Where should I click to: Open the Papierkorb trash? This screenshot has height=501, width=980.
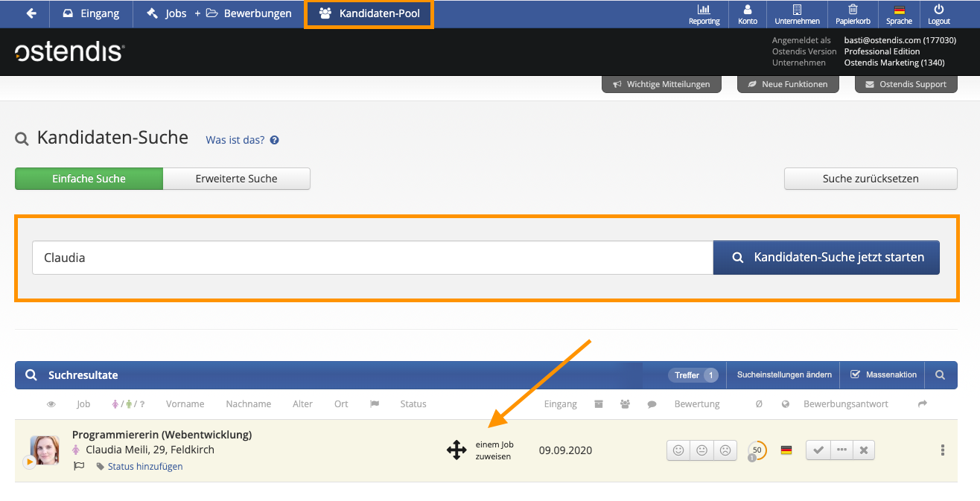point(853,14)
